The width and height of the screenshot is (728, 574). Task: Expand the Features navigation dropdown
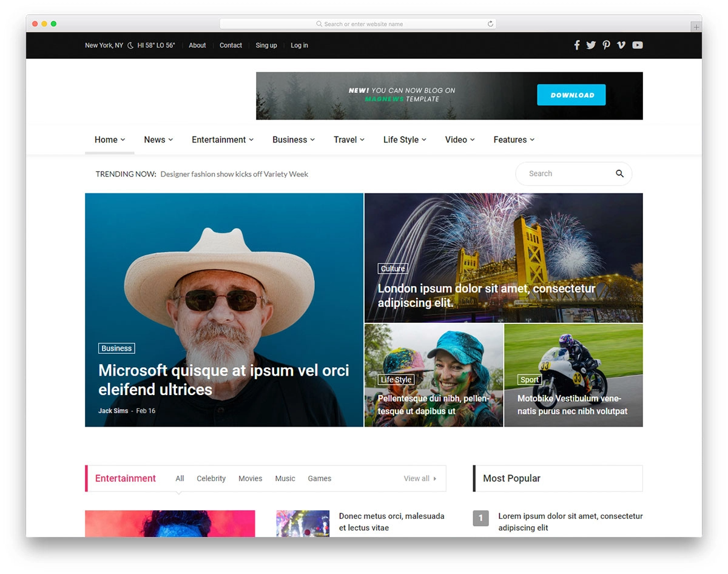[x=514, y=140]
